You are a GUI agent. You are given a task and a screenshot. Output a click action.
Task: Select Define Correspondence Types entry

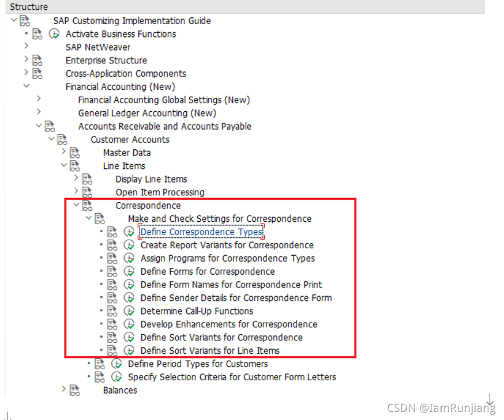click(x=201, y=232)
